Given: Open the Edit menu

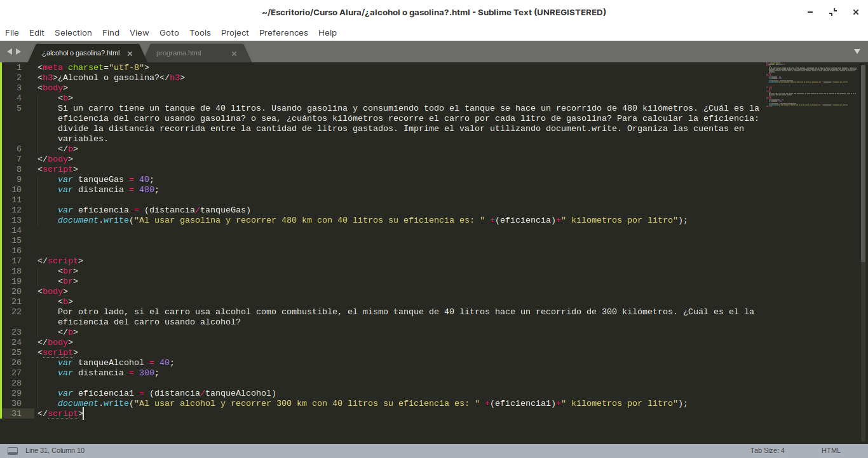Looking at the screenshot, I should click(x=37, y=32).
